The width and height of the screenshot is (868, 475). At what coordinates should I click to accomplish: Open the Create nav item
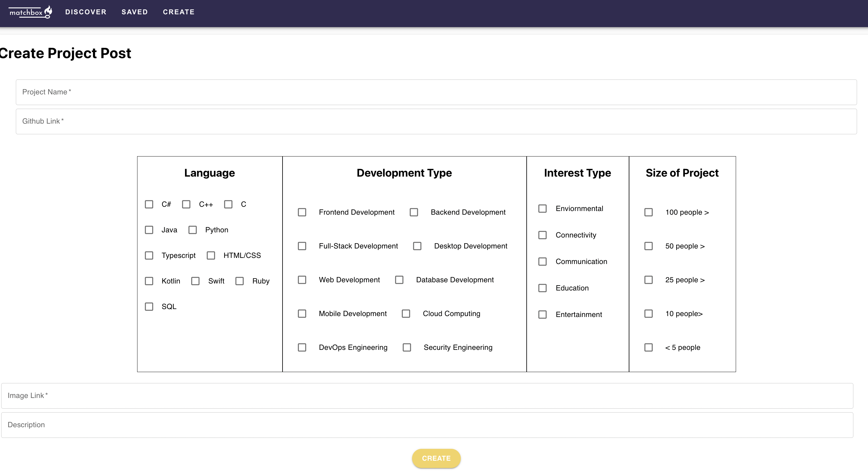pyautogui.click(x=179, y=12)
